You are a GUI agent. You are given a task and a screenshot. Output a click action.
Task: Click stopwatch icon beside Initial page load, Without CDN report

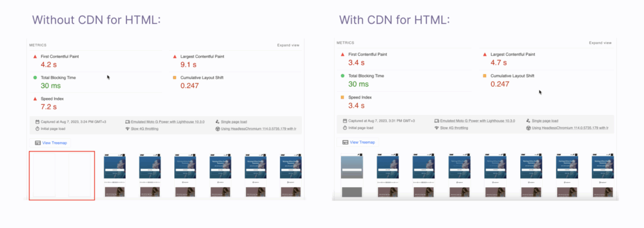pyautogui.click(x=37, y=129)
